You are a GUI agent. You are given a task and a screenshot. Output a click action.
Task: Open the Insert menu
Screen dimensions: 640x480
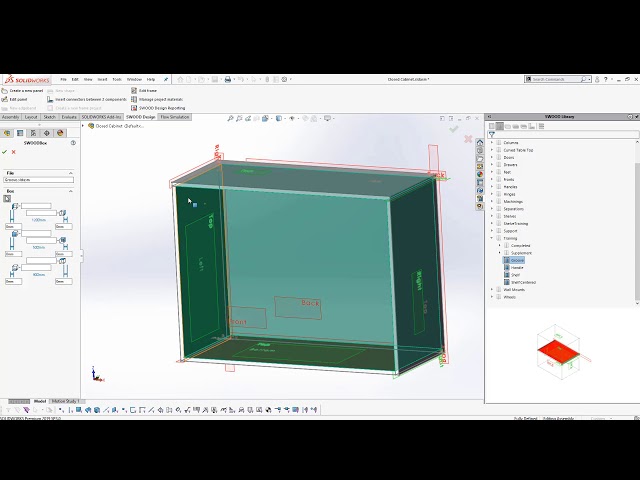(102, 80)
